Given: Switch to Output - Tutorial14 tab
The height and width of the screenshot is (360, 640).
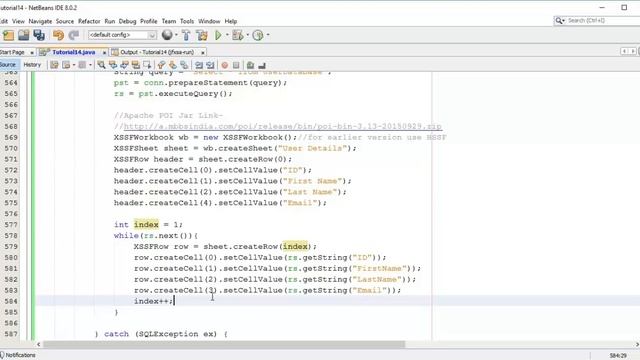Looking at the screenshot, I should tap(157, 52).
